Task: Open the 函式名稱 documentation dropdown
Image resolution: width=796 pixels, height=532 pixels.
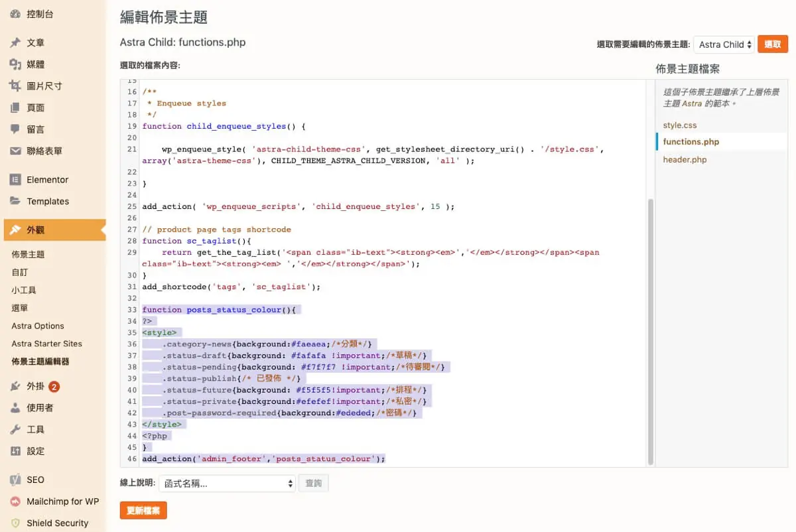Action: point(227,484)
